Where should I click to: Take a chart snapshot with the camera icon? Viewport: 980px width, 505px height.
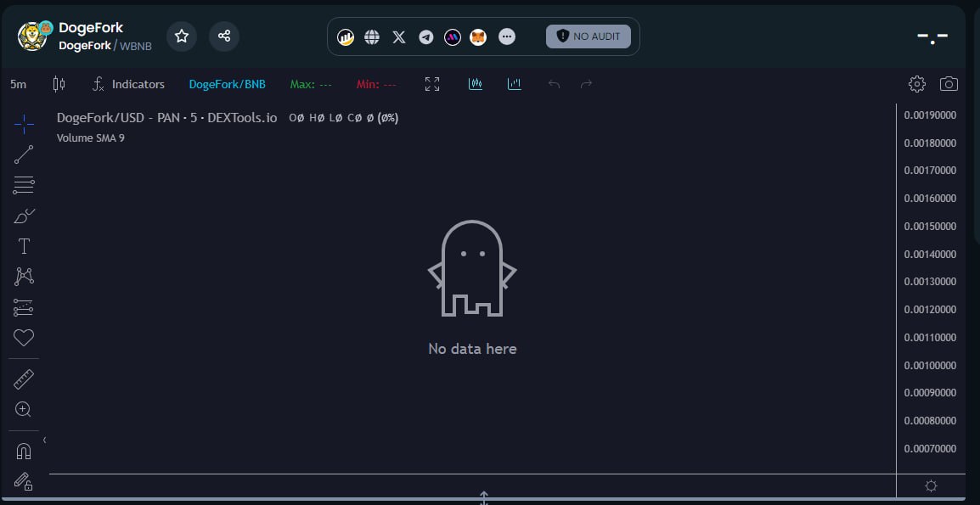[x=949, y=83]
